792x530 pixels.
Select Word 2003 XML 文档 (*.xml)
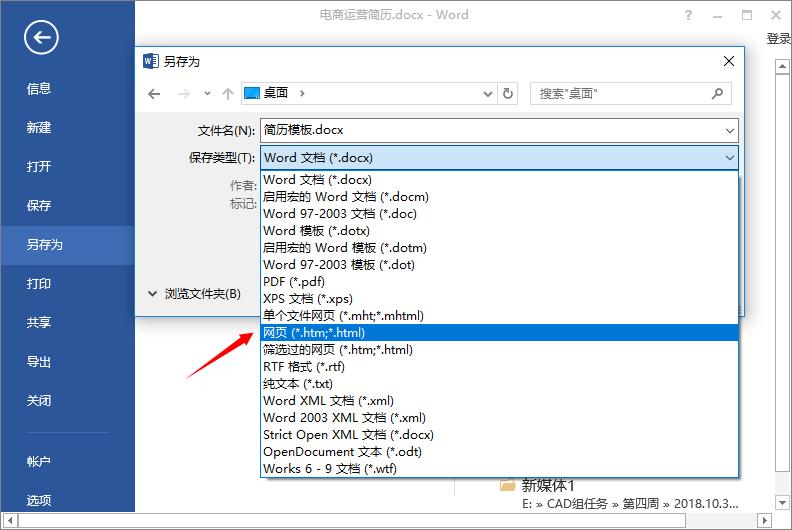[x=500, y=418]
